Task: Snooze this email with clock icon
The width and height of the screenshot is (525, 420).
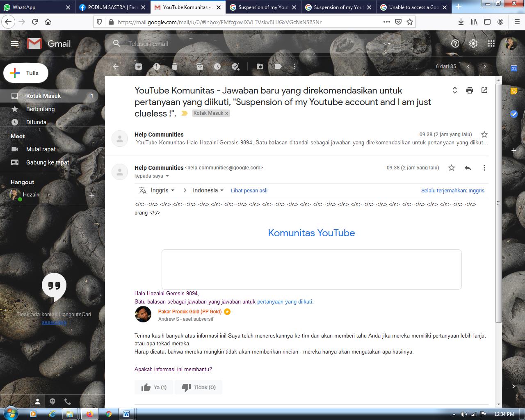Action: [x=217, y=66]
